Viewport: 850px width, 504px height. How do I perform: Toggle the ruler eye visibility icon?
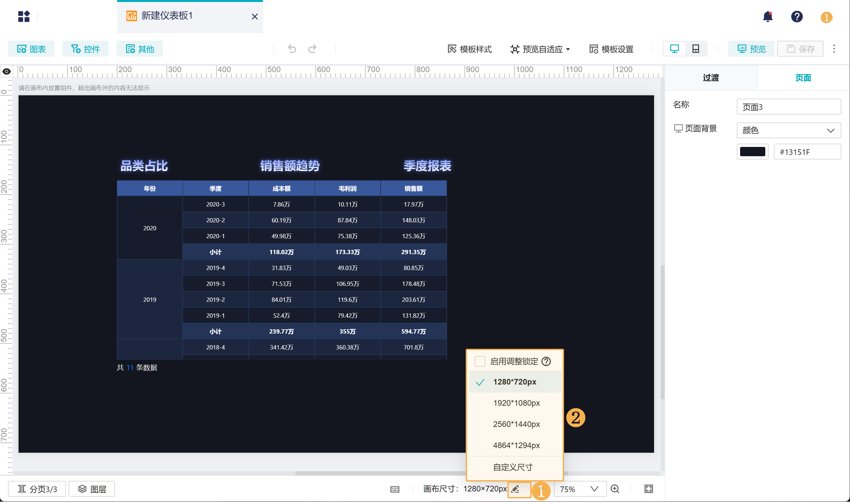pyautogui.click(x=7, y=72)
